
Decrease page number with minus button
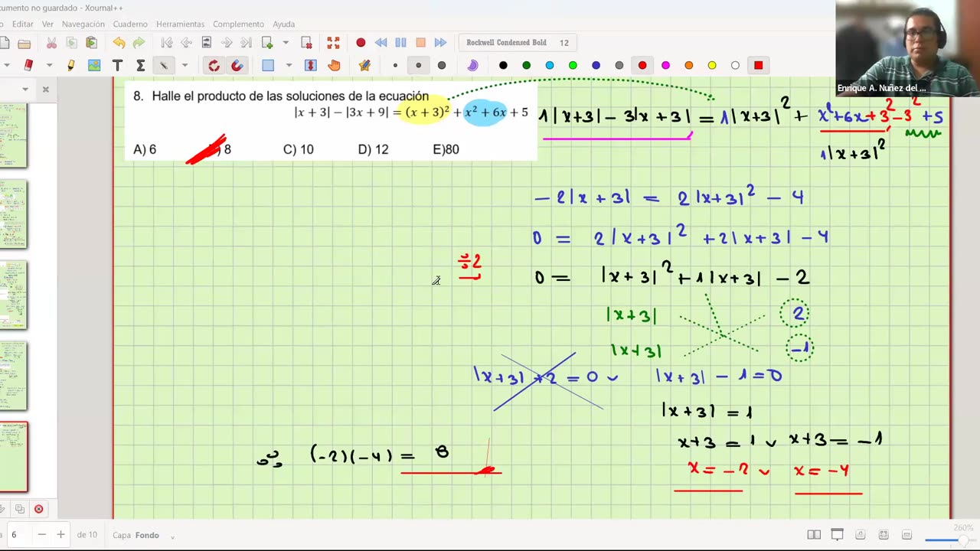point(41,535)
